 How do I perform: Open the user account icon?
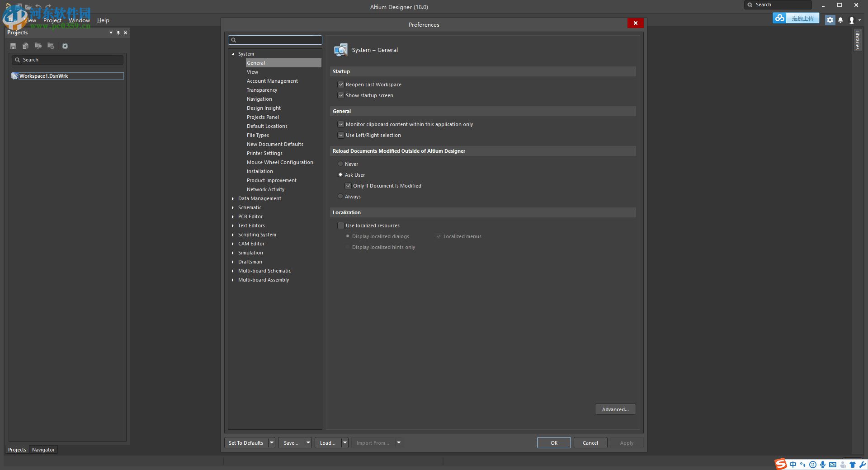coord(852,20)
